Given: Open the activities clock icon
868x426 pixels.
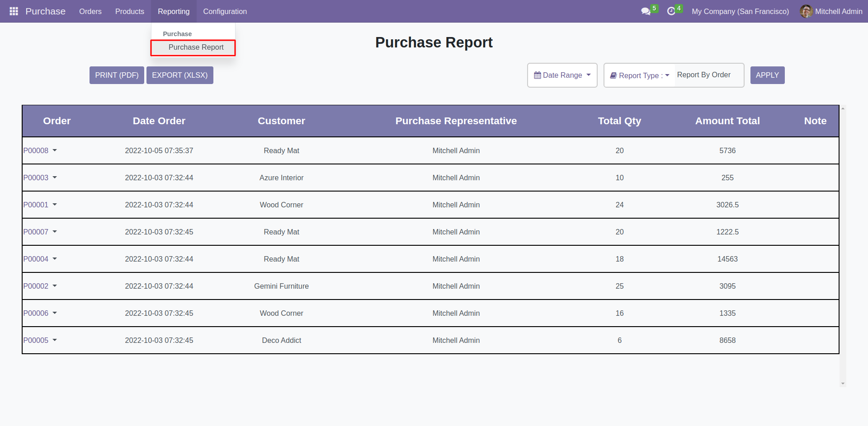Looking at the screenshot, I should 671,11.
